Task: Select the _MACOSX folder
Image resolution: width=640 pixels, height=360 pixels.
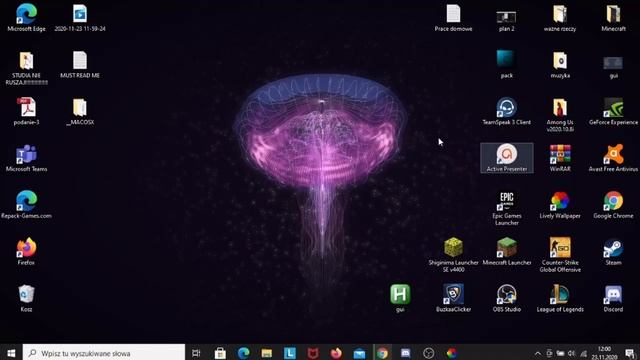Action: [80, 111]
